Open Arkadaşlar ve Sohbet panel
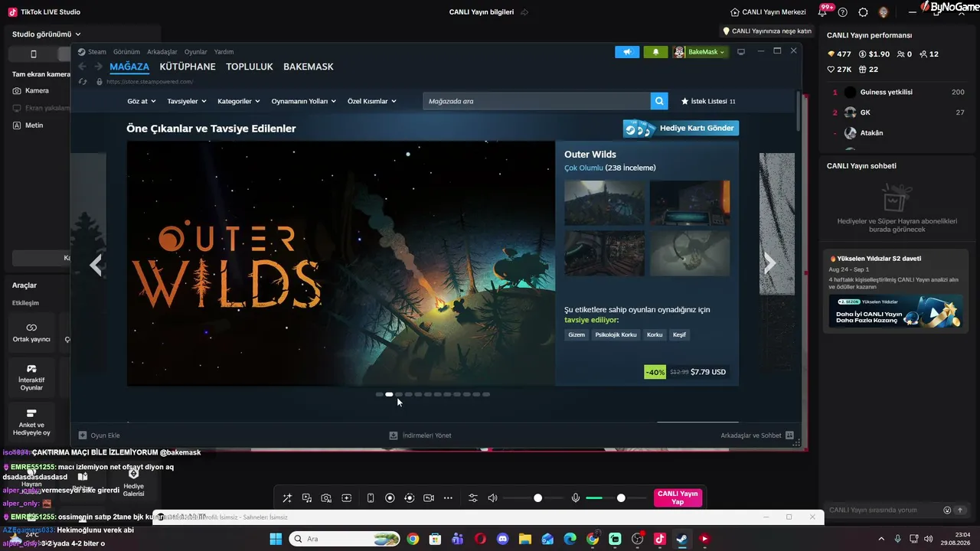Screen dimensions: 980x551 coord(757,435)
